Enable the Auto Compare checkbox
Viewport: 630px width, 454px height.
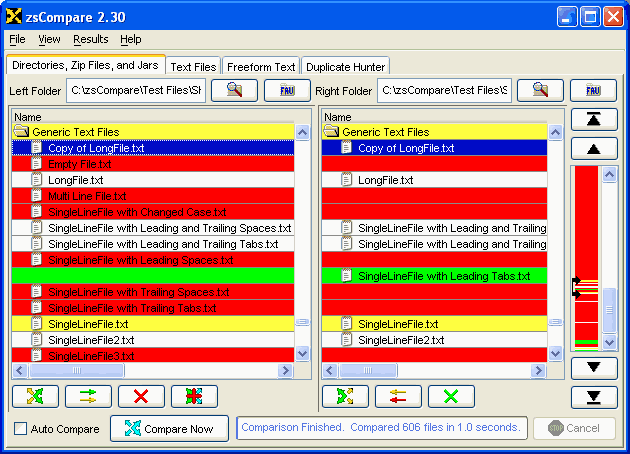pyautogui.click(x=20, y=429)
